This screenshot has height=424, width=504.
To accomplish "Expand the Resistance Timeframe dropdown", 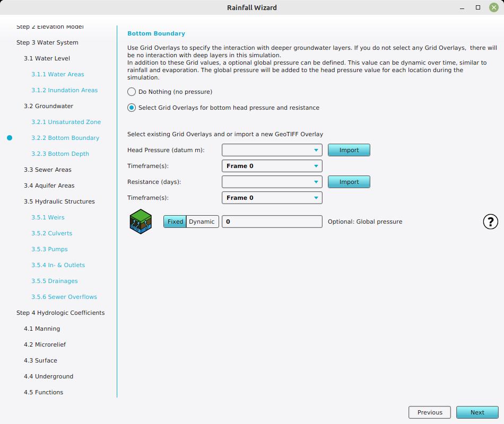I will (272, 198).
